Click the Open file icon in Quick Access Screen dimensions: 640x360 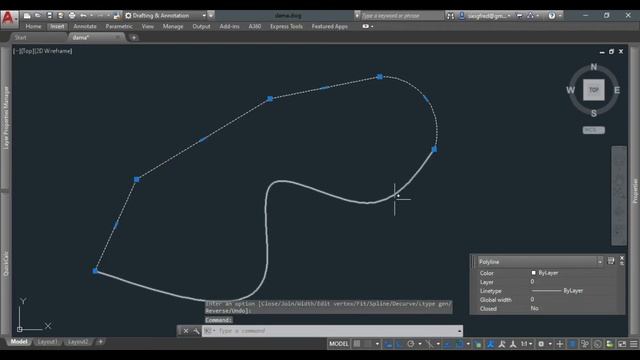(38, 16)
